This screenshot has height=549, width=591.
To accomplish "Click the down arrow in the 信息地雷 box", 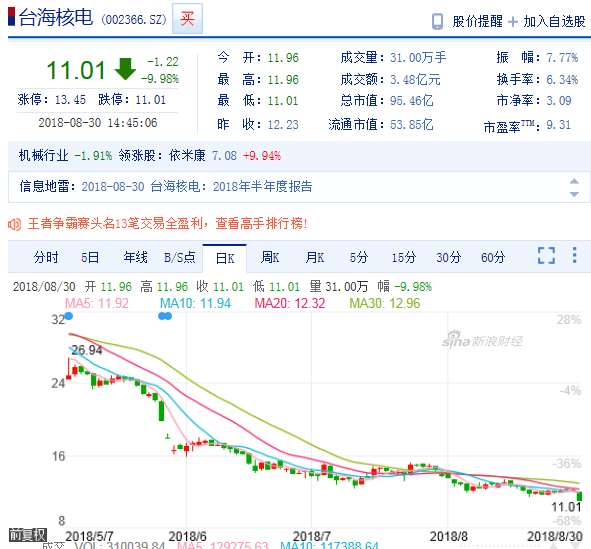I will (574, 194).
